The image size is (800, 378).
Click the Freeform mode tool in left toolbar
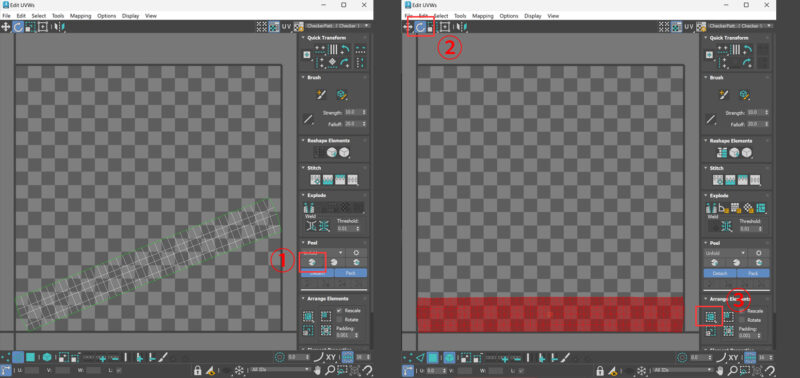click(x=43, y=26)
